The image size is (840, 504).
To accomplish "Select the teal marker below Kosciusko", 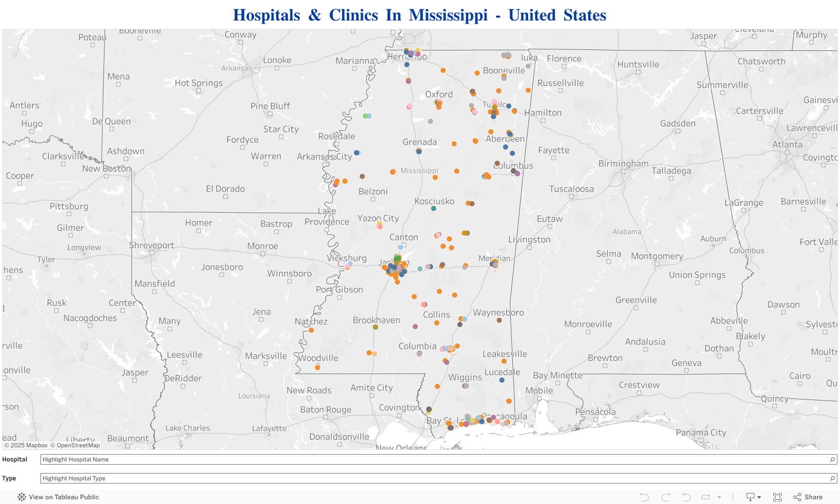I will [434, 208].
